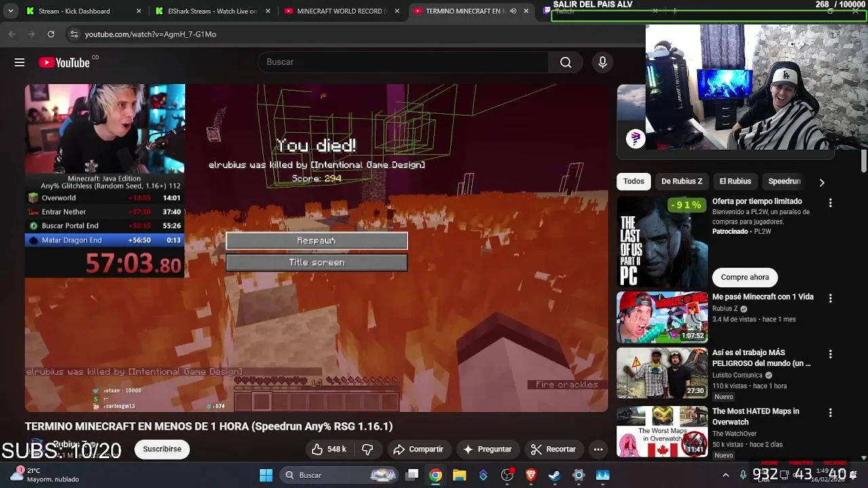
Task: Open the trabajo MÁS PELIGROSO video thumbnail
Action: tap(662, 373)
